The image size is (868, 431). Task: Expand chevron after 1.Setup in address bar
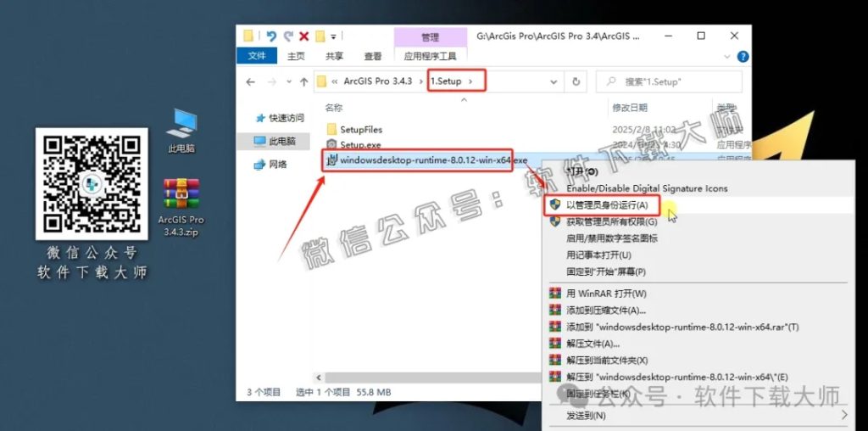(x=470, y=81)
